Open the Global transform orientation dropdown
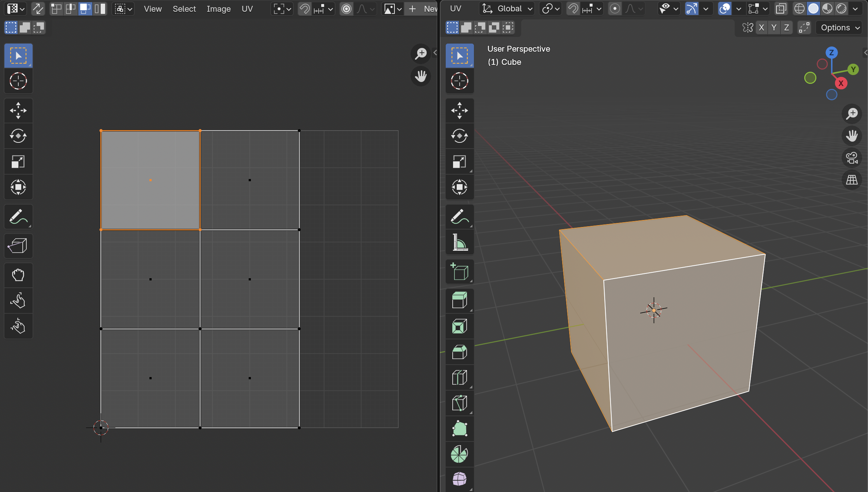This screenshot has height=492, width=868. [507, 9]
